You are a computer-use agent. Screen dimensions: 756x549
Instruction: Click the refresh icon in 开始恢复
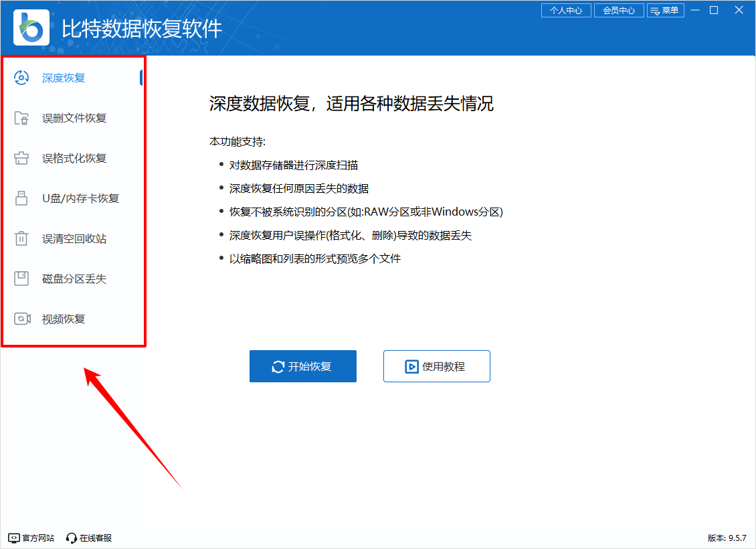pos(278,367)
